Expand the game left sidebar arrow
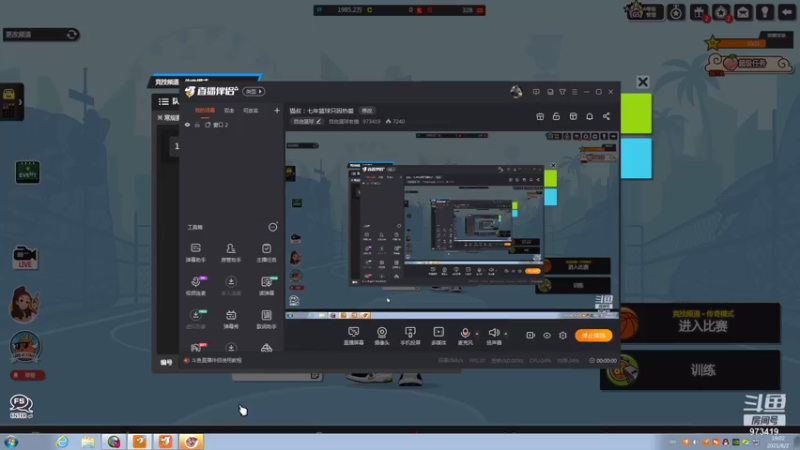800x450 pixels. (x=20, y=102)
